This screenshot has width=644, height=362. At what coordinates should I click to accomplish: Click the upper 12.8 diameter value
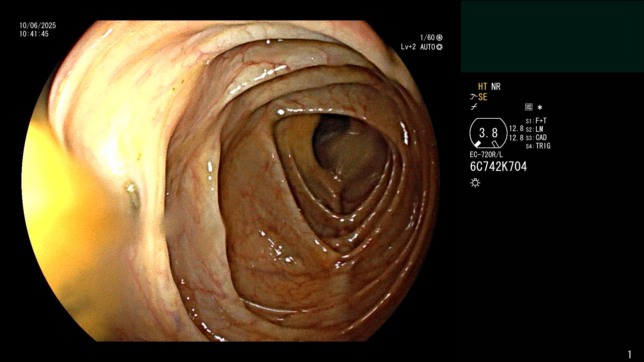click(516, 128)
